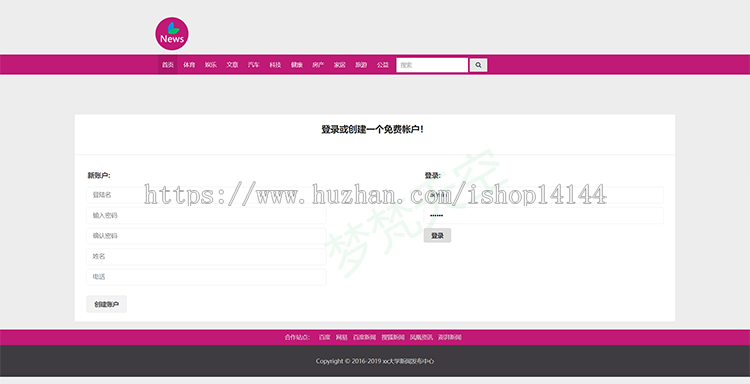750x384 pixels.
Task: Click the round News logo
Action: point(172,34)
